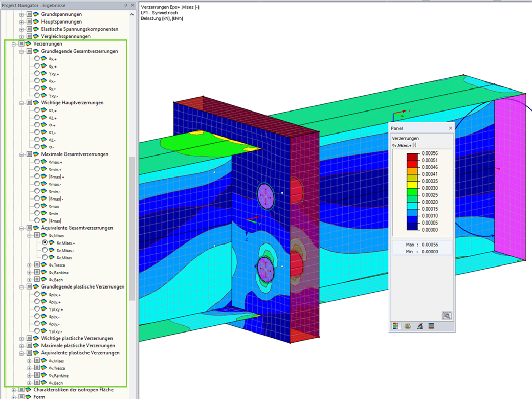Image resolution: width=532 pixels, height=399 pixels.
Task: Select the εv,Mises,- radio button
Action: [45, 250]
